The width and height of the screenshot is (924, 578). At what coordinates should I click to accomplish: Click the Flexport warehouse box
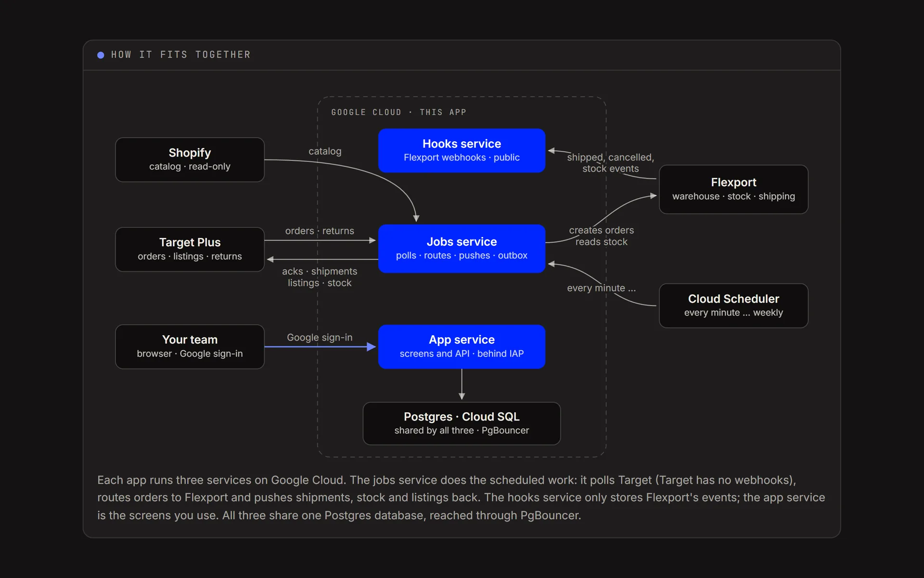tap(733, 189)
